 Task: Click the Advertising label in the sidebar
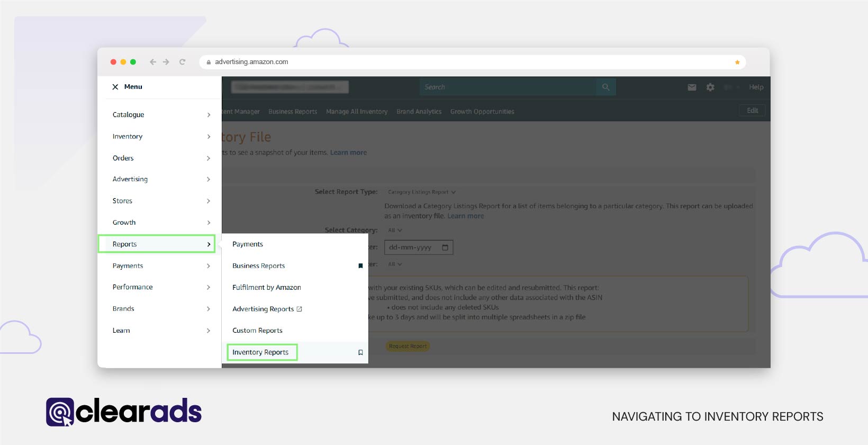tap(130, 180)
